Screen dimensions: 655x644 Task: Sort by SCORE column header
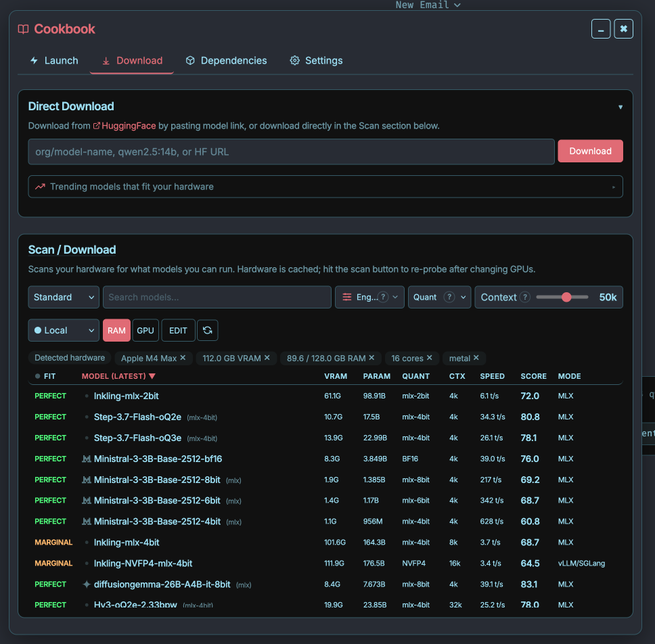tap(533, 376)
